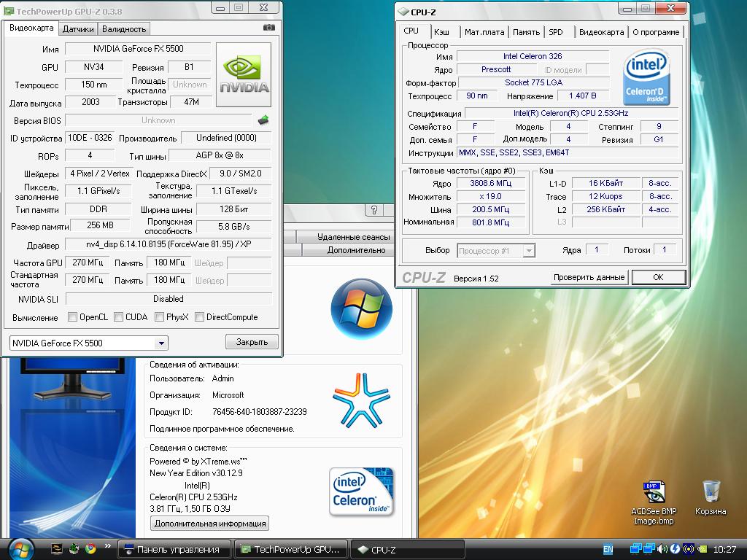Open the Мат.плата tab in CPU-Z

[484, 32]
